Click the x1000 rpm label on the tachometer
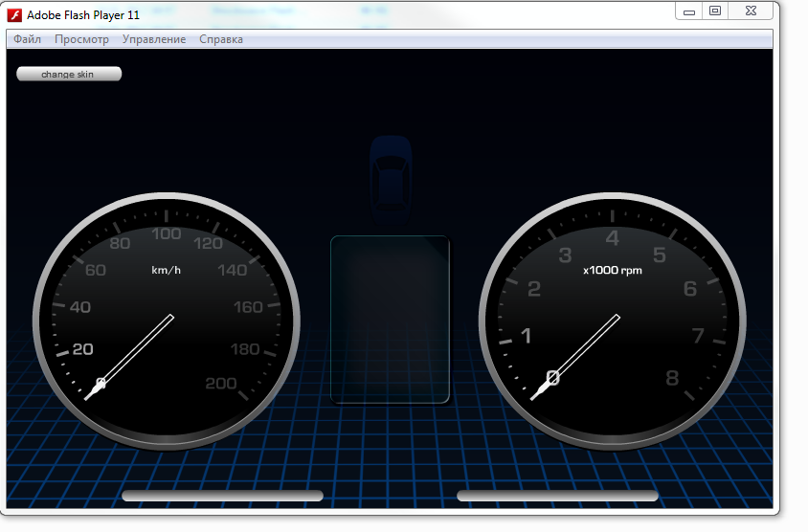This screenshot has height=532, width=808. click(x=613, y=270)
